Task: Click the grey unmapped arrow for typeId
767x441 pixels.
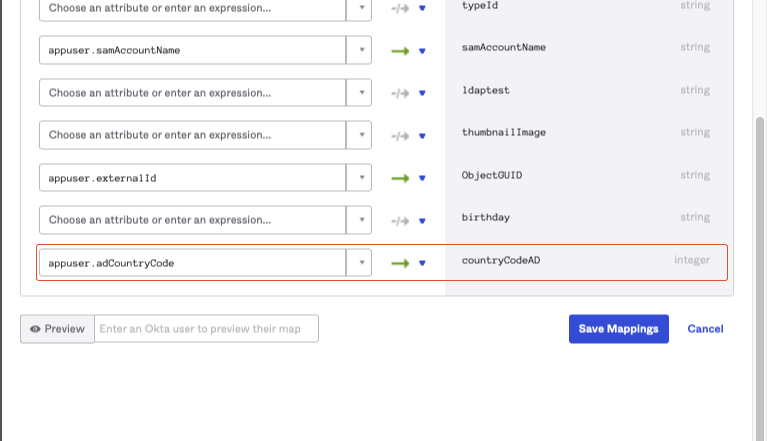Action: point(400,7)
